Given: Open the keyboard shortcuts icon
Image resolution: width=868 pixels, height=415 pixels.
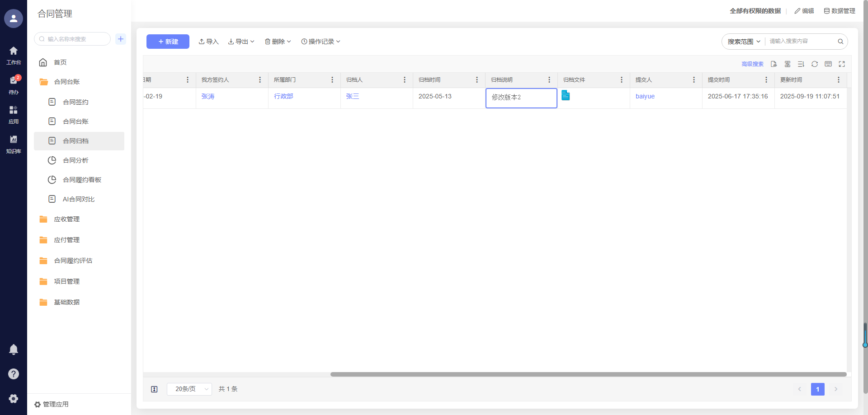Looking at the screenshot, I should click(x=828, y=64).
